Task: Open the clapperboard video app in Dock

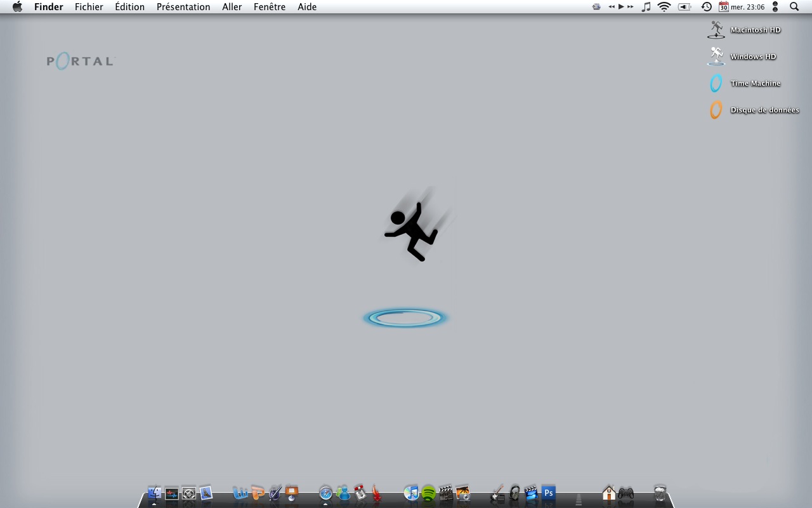Action: pyautogui.click(x=446, y=493)
